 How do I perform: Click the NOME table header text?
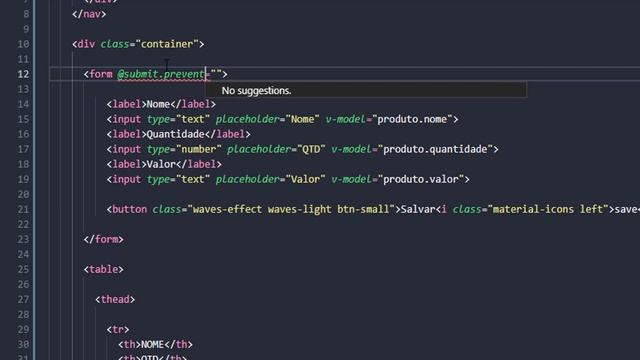click(x=152, y=344)
